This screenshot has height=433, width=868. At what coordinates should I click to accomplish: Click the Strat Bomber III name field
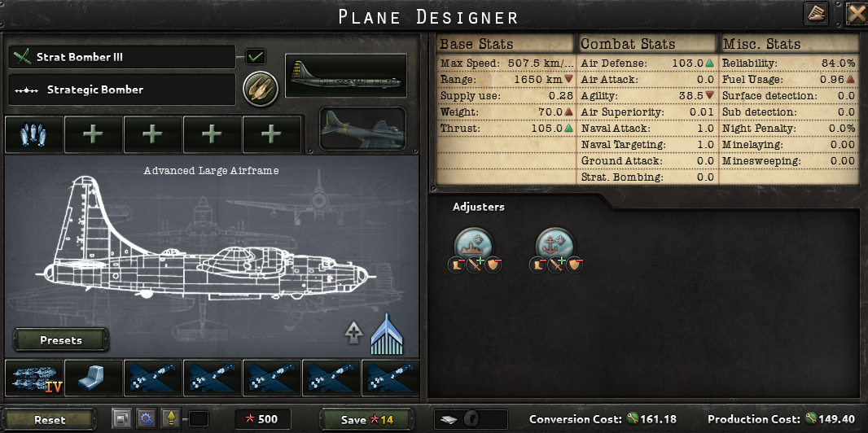pos(122,57)
